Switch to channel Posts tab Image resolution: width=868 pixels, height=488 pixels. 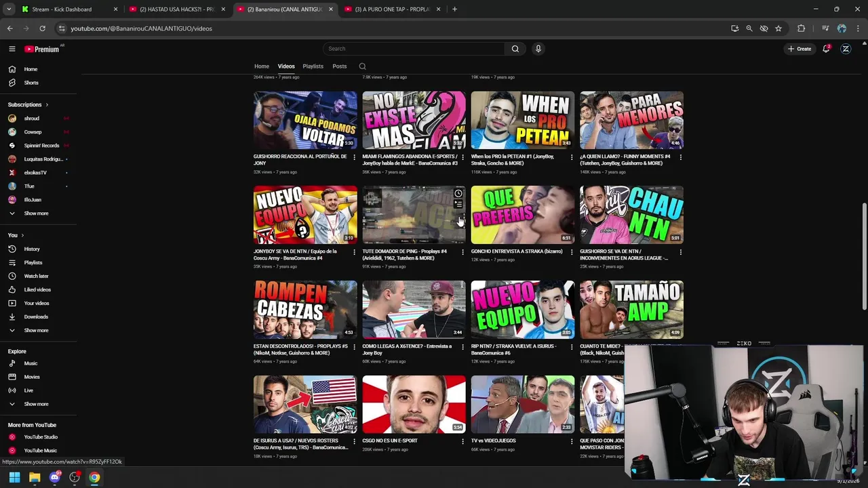340,66
